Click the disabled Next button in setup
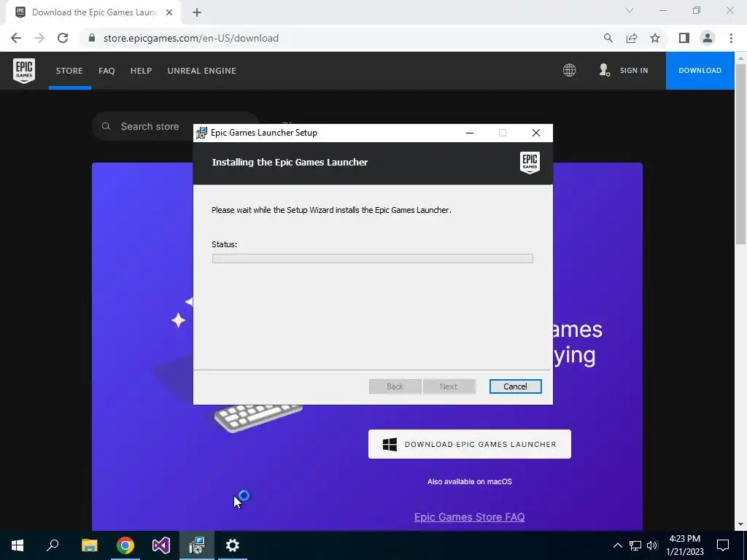Image resolution: width=747 pixels, height=560 pixels. pyautogui.click(x=449, y=386)
